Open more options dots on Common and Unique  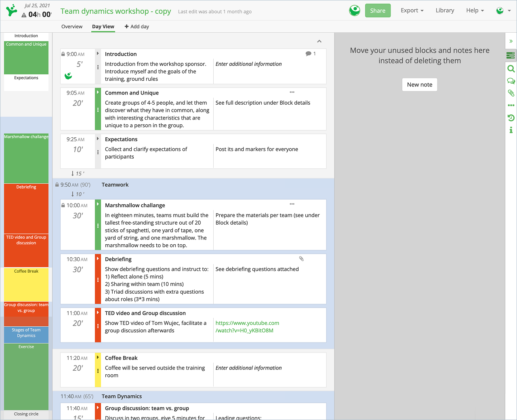[x=292, y=92]
